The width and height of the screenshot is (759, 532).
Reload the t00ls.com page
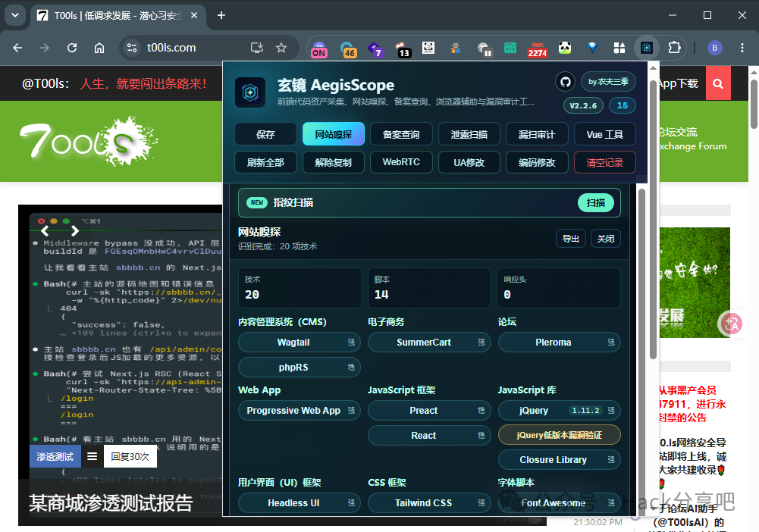coord(71,48)
